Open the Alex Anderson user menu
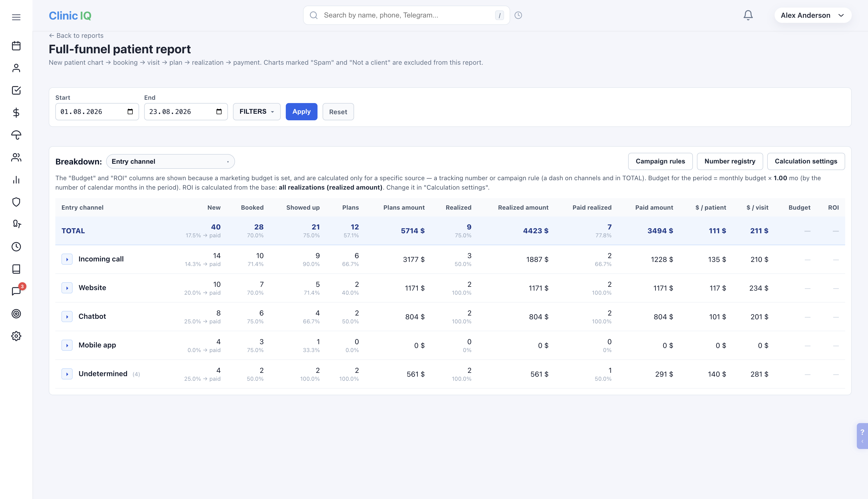 812,15
